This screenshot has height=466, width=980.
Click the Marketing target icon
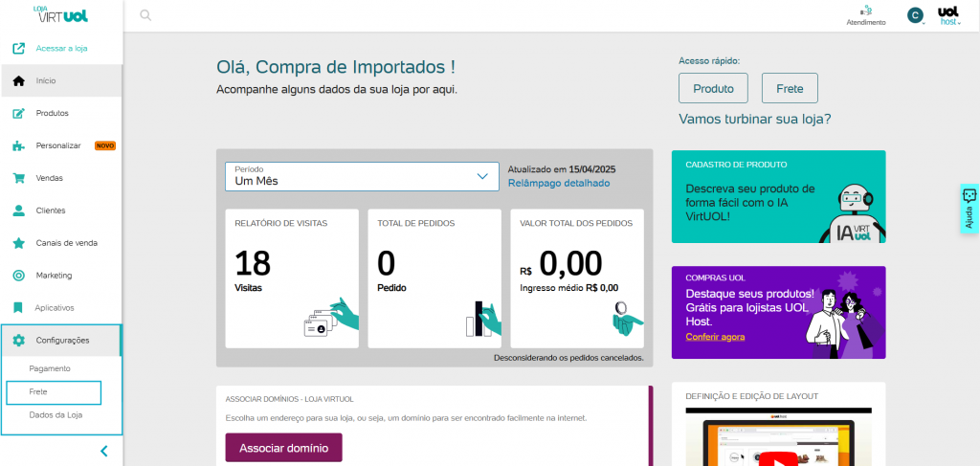point(19,276)
